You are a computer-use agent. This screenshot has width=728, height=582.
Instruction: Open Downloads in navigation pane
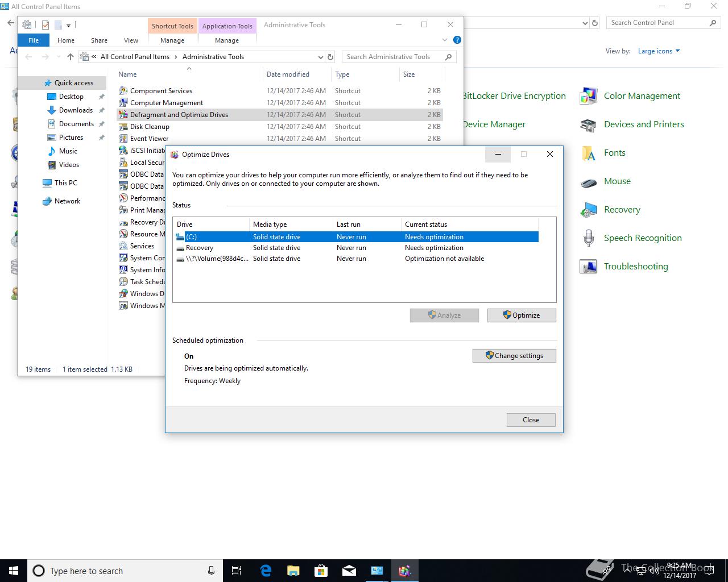point(76,110)
